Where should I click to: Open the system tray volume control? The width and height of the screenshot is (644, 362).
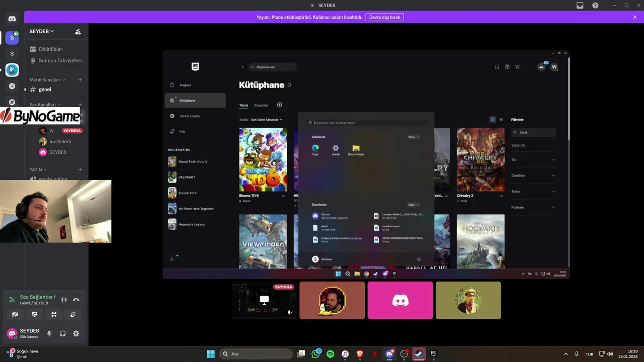[610, 354]
